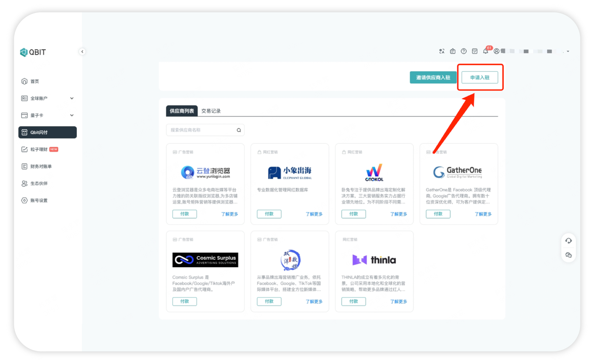Click the 云登浏览器 logo

[205, 172]
